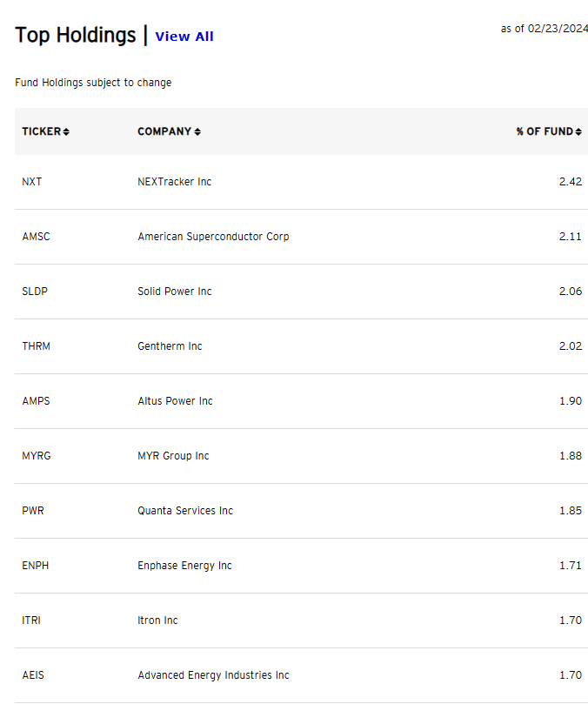The width and height of the screenshot is (588, 711).
Task: Click the 2.42 percent value for NXT
Action: (x=571, y=182)
